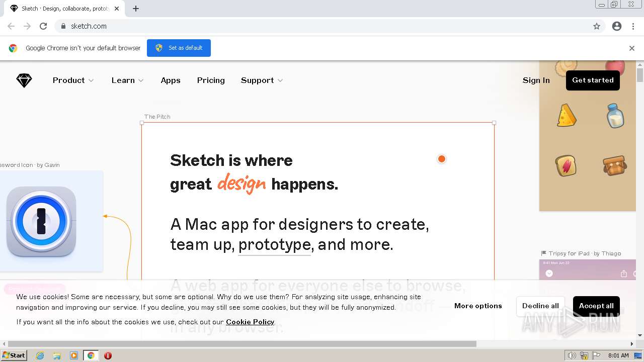The width and height of the screenshot is (644, 362).
Task: Click the Sketch diamond logo
Action: point(24,80)
